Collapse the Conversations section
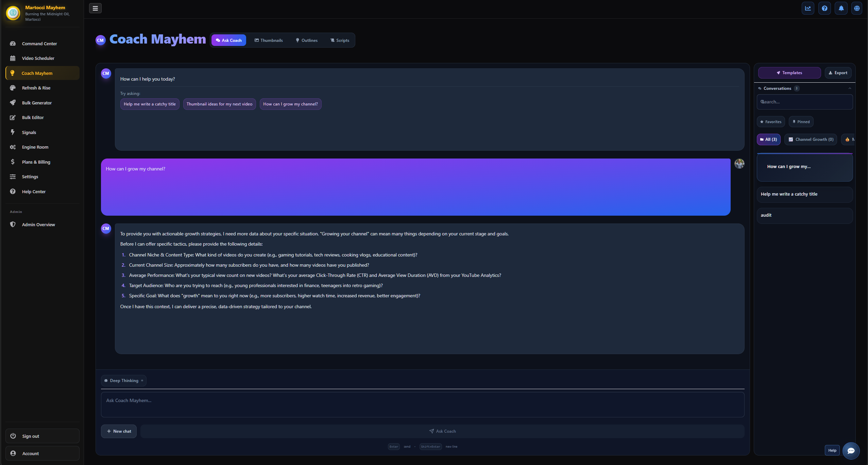 (849, 88)
